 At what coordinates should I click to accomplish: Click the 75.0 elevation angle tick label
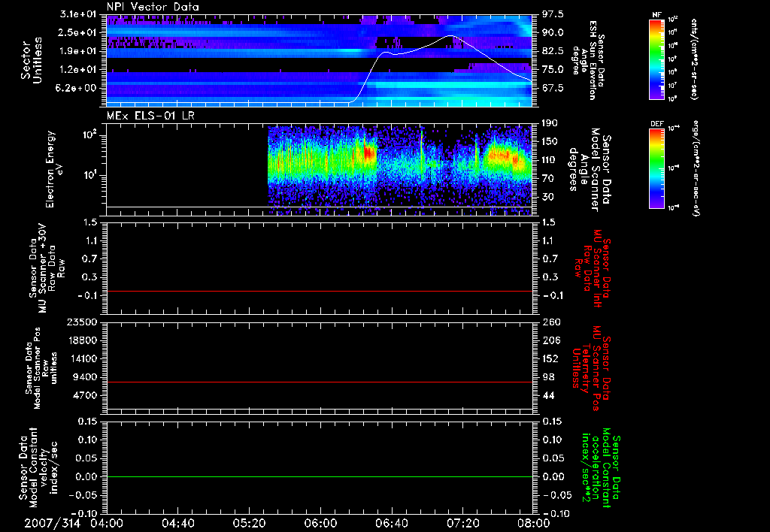[x=553, y=70]
